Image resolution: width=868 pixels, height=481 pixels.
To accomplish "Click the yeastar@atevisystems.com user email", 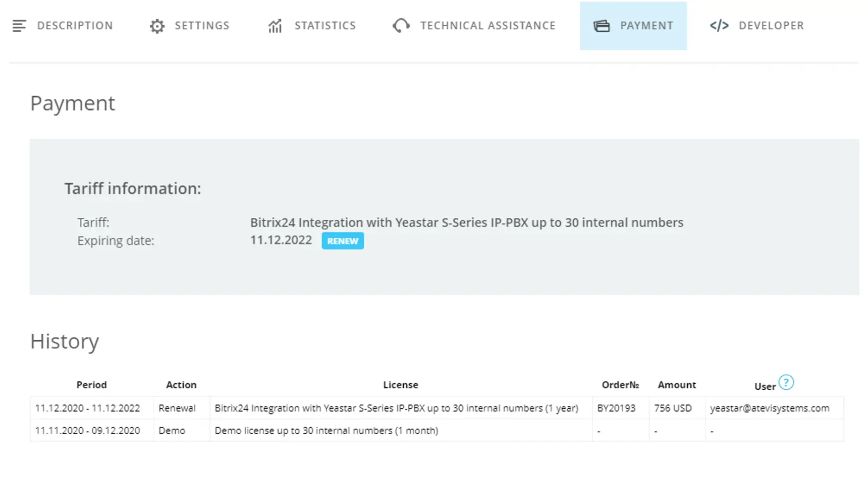I will [769, 408].
